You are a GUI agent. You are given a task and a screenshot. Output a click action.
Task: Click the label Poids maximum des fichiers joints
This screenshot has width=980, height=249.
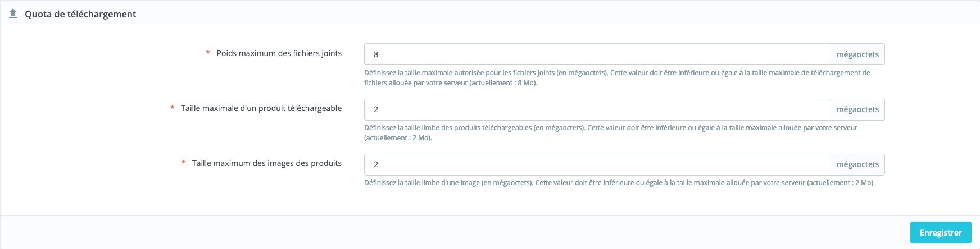(x=279, y=53)
